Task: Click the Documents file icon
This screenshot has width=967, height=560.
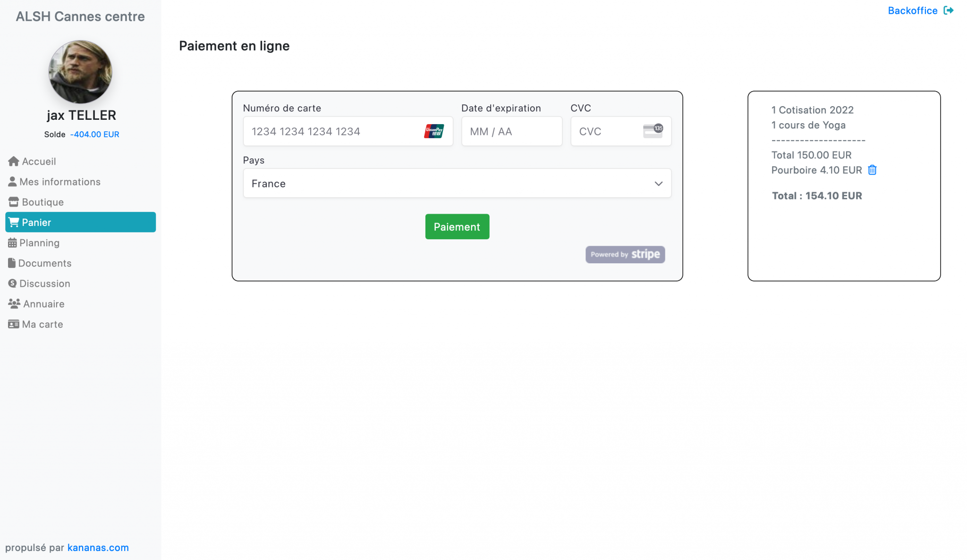Action: [x=12, y=262]
